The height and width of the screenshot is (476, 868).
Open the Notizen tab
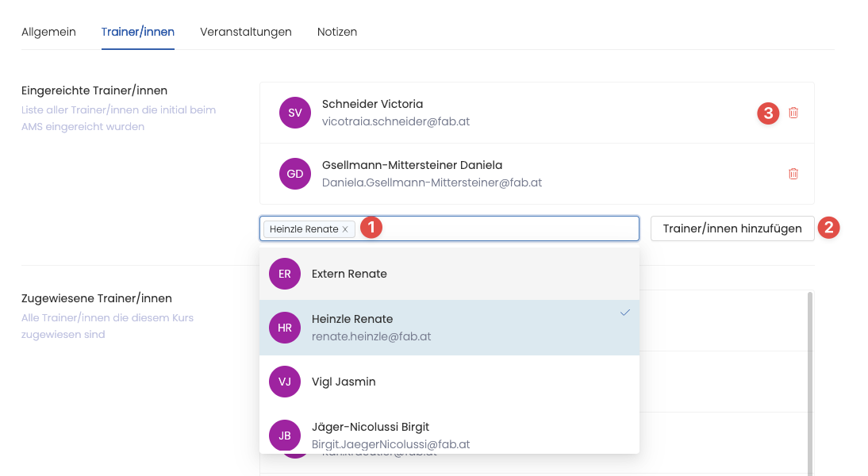coord(336,32)
